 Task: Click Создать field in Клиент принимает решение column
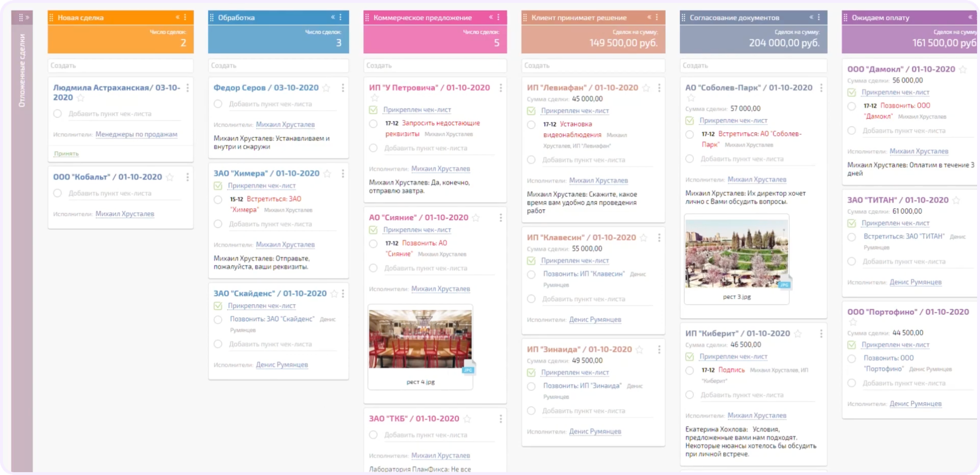pyautogui.click(x=593, y=66)
